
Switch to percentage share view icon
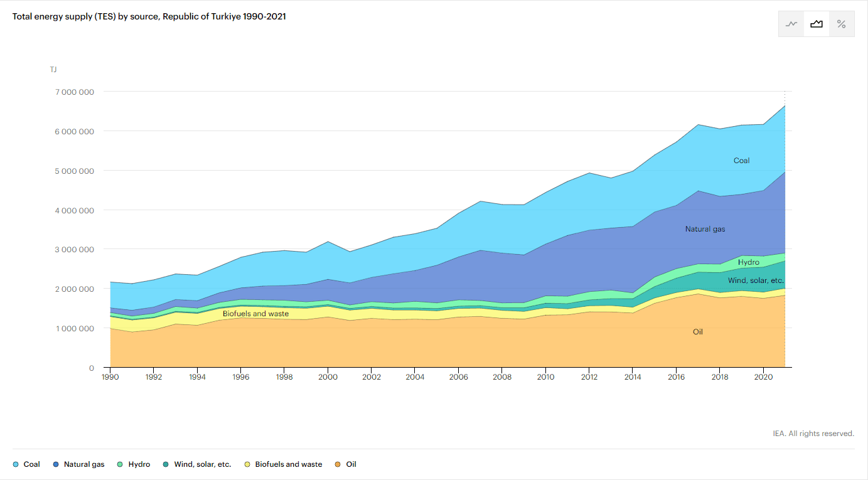click(x=842, y=24)
